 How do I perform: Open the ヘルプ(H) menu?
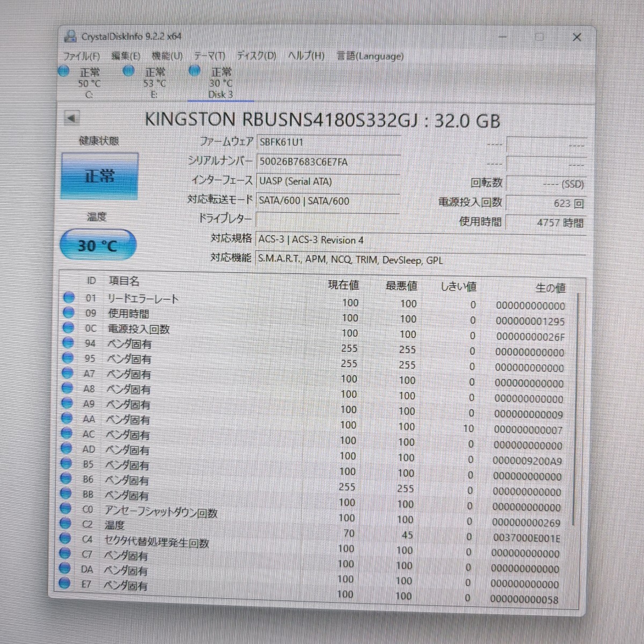click(306, 56)
